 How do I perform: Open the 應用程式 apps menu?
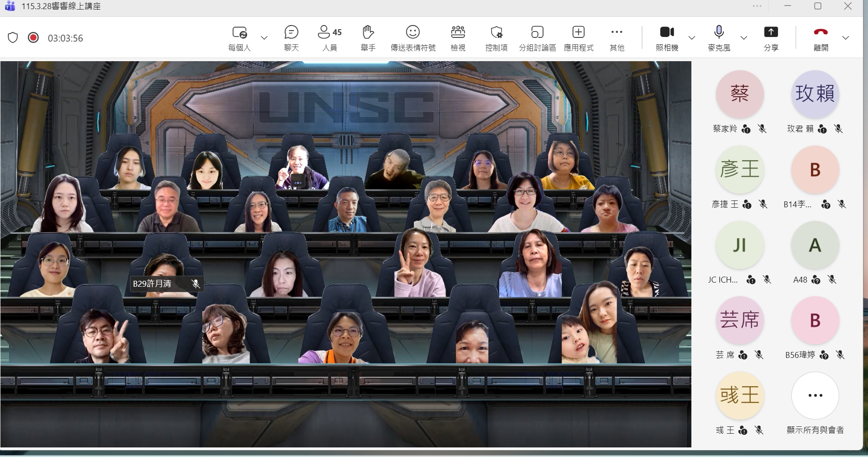tap(578, 38)
